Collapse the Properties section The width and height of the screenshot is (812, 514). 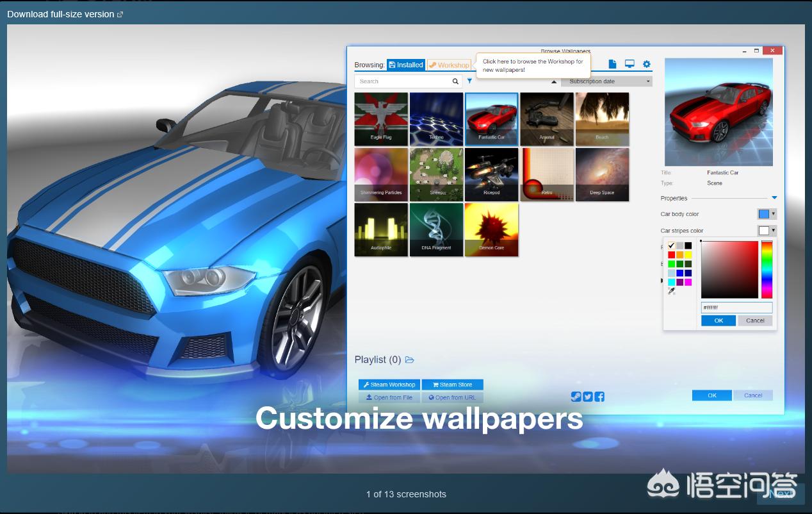click(774, 198)
